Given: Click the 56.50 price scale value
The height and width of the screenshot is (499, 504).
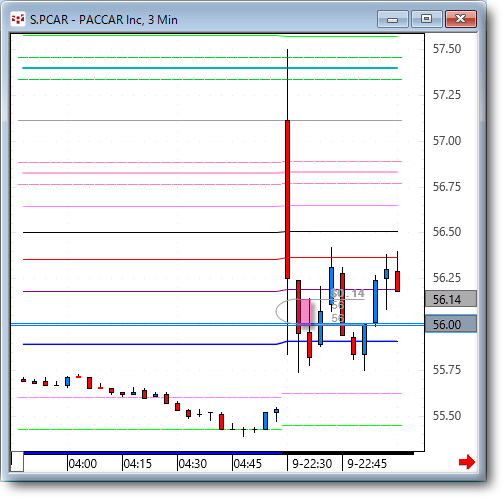Looking at the screenshot, I should point(447,232).
